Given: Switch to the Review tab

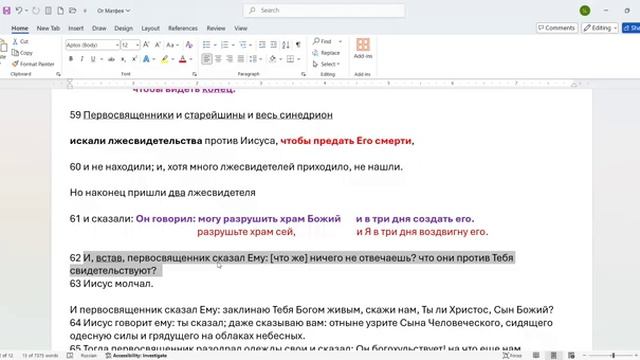Looking at the screenshot, I should pyautogui.click(x=216, y=28).
